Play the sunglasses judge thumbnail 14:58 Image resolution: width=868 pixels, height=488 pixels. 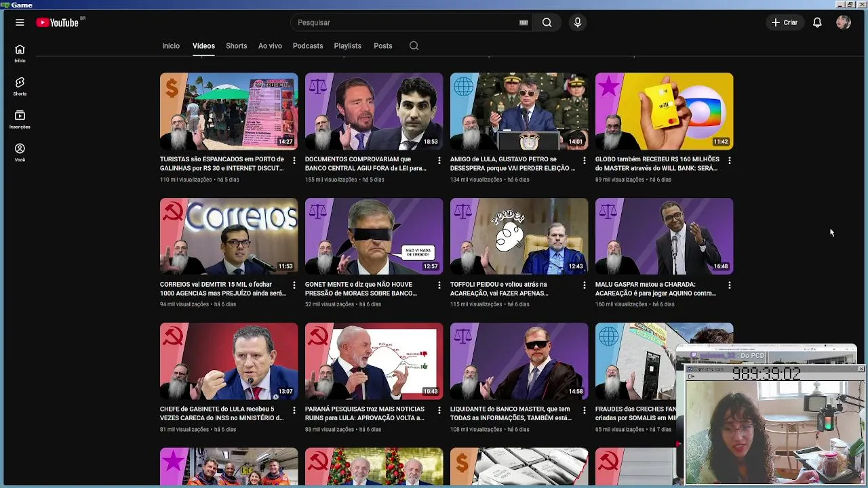click(519, 361)
